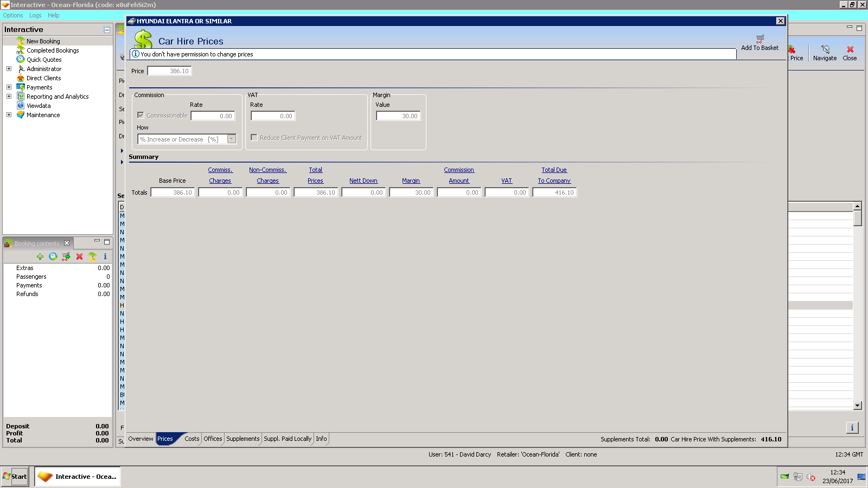Switch to the Overview tab

[x=141, y=439]
